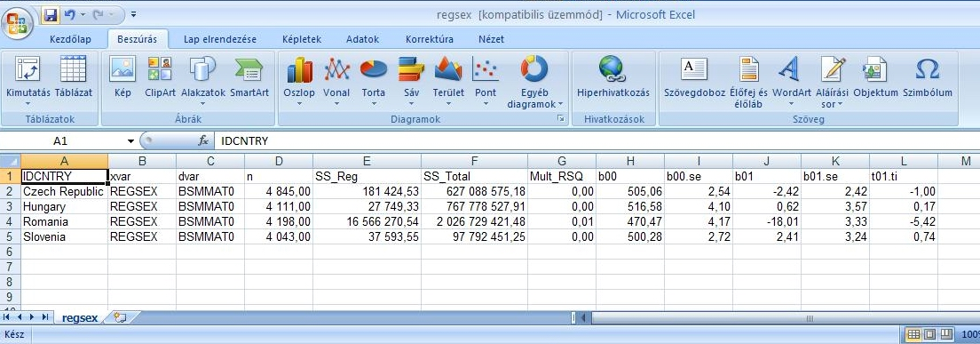Viewport: 980px width, 344px height.
Task: Click the formula bar containing IDCNTRY
Action: point(597,141)
